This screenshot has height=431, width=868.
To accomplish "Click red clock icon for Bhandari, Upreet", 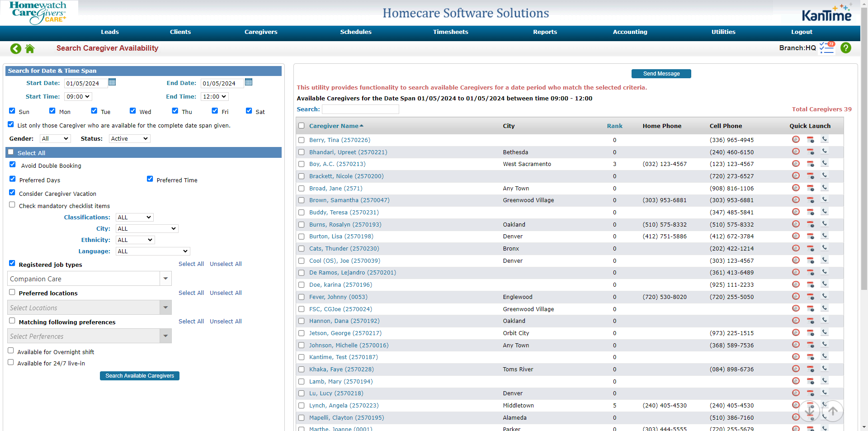I will [796, 152].
